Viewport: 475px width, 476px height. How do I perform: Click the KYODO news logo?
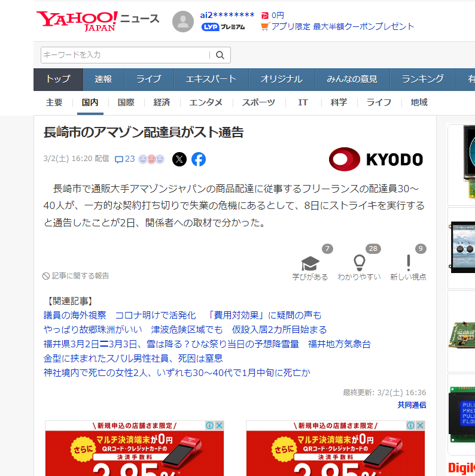click(x=376, y=159)
